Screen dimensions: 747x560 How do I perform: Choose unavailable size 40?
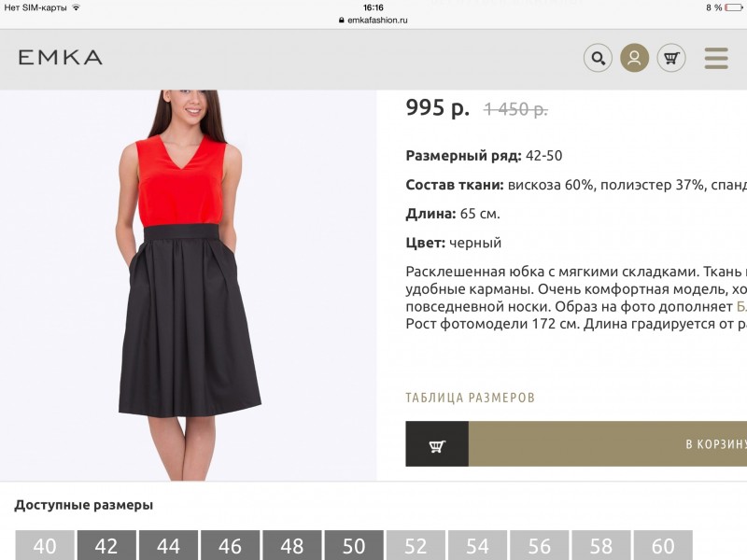coord(45,545)
